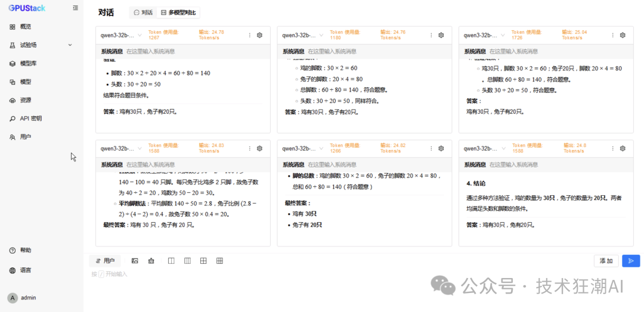Screen dimensions: 644x312
Task: Open parameter settings gear in 1266-token panel
Action: 441,148
